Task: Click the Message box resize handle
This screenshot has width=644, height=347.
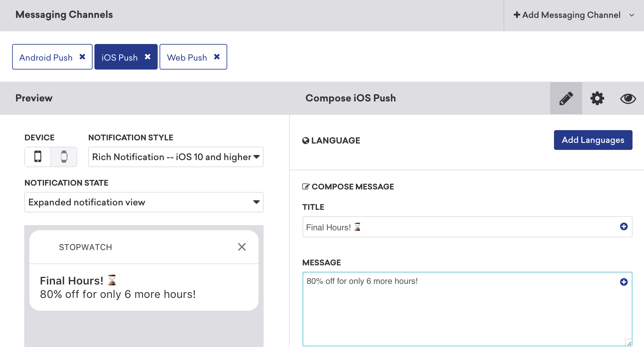Action: pos(629,343)
